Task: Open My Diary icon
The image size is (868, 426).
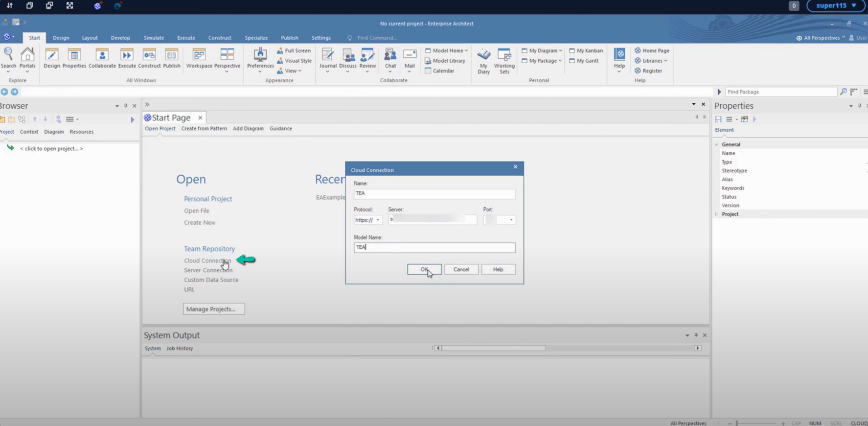Action: 483,61
